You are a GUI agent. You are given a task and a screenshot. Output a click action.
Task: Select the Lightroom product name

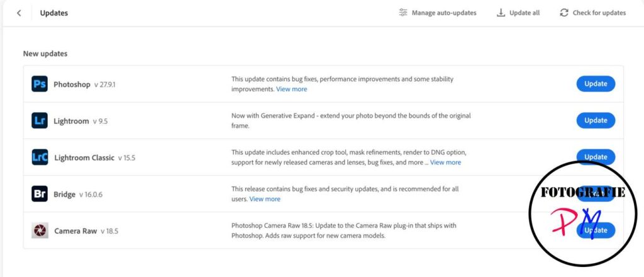click(x=71, y=122)
